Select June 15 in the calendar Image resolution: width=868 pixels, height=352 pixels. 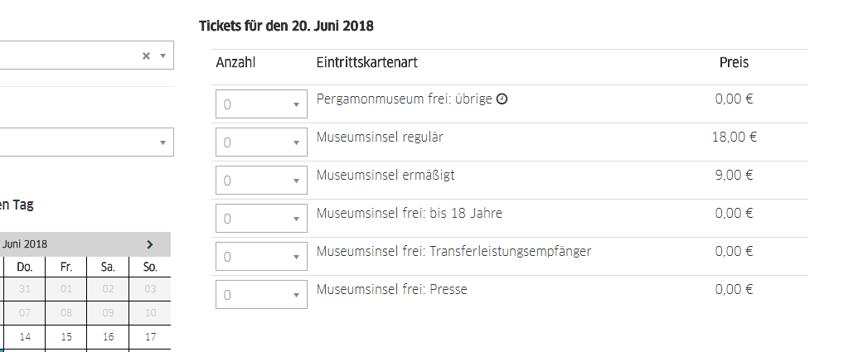tap(66, 336)
